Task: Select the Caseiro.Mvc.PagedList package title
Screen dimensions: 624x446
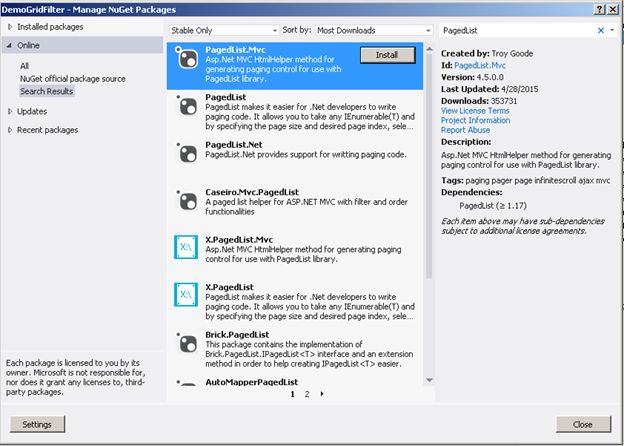Action: pyautogui.click(x=252, y=192)
